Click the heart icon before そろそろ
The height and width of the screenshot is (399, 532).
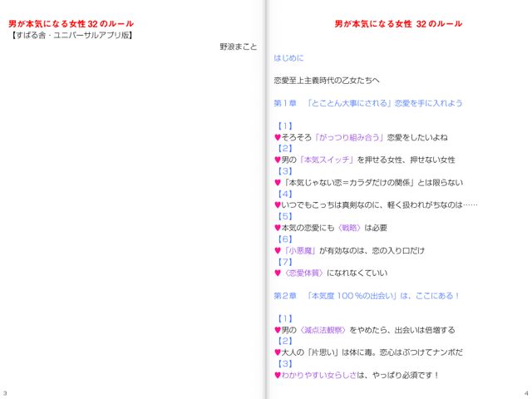coord(278,137)
